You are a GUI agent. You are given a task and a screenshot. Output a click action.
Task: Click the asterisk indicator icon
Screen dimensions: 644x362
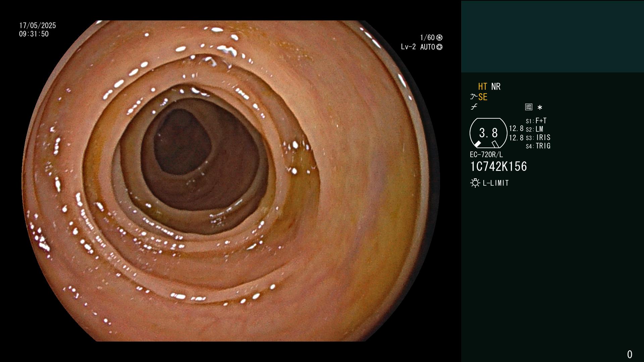click(x=540, y=107)
